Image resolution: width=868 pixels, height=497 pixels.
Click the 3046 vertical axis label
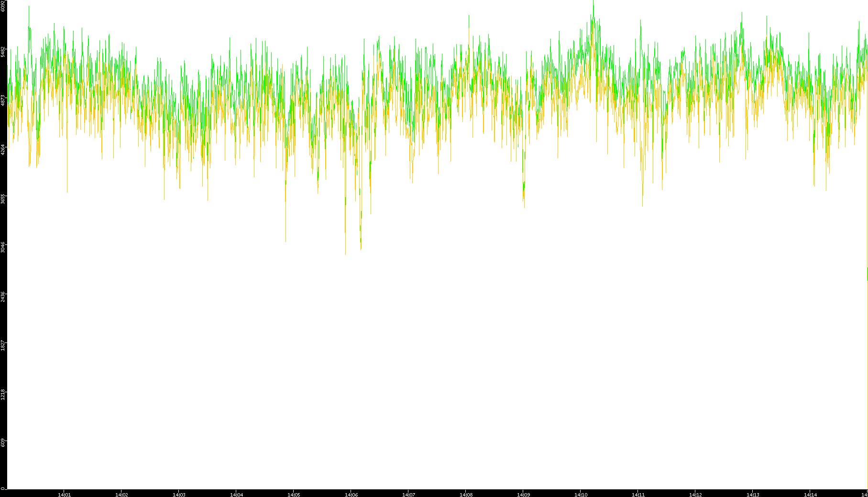point(3,247)
